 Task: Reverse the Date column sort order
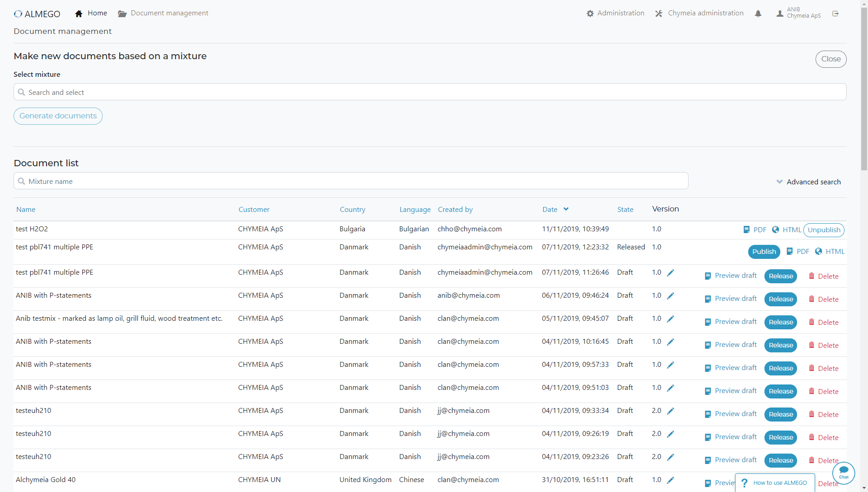pyautogui.click(x=566, y=209)
